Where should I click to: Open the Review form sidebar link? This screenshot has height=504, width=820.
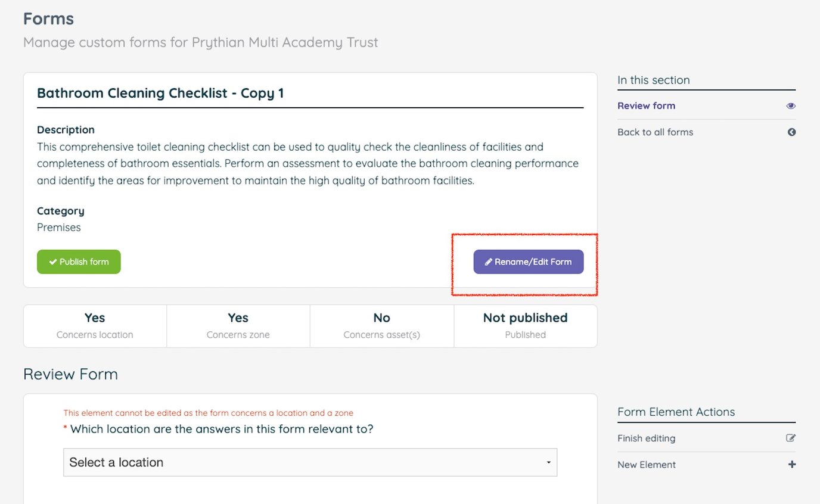click(x=646, y=106)
